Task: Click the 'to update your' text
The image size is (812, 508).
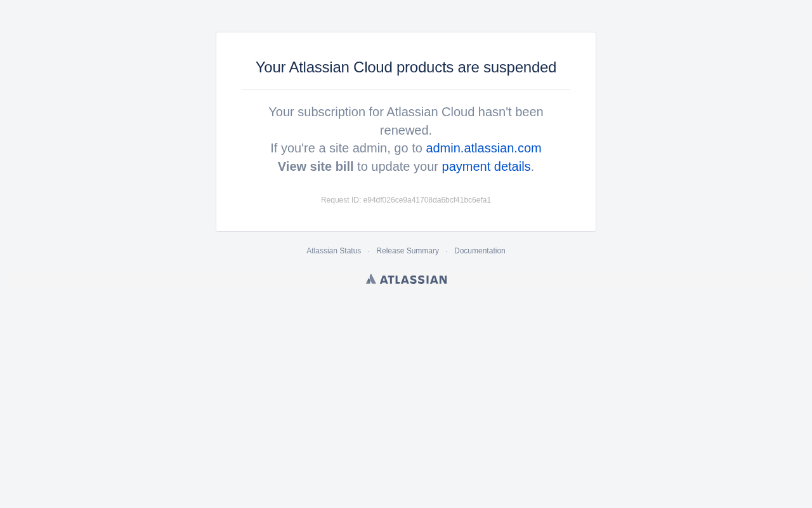Action: [x=398, y=166]
